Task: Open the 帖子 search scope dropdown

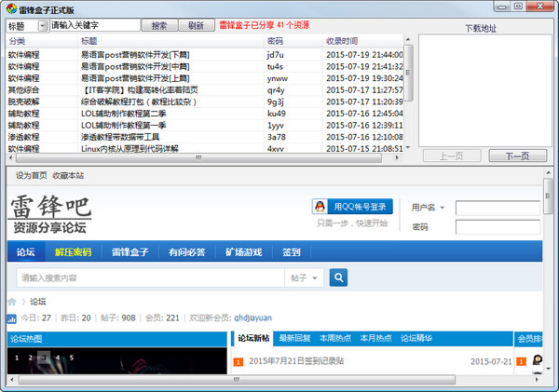Action: pos(304,277)
